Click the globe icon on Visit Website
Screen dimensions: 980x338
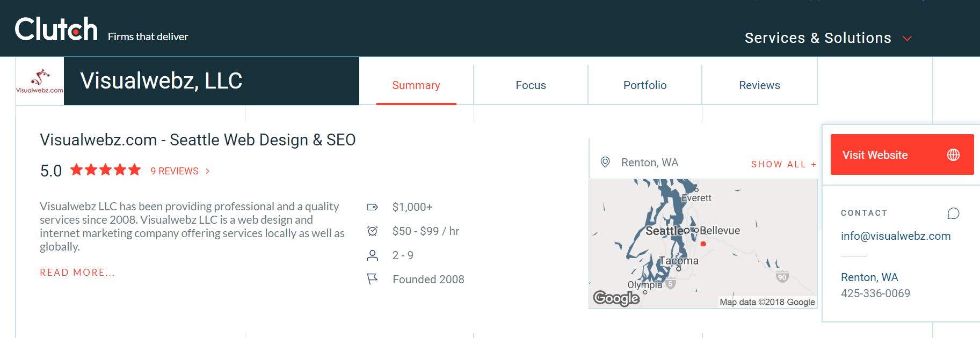click(x=953, y=155)
